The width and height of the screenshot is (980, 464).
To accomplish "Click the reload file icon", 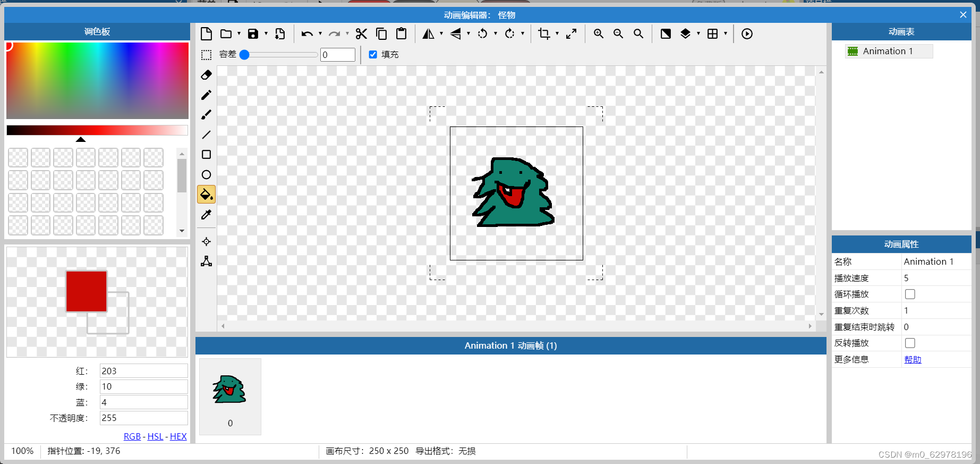I will [x=280, y=34].
